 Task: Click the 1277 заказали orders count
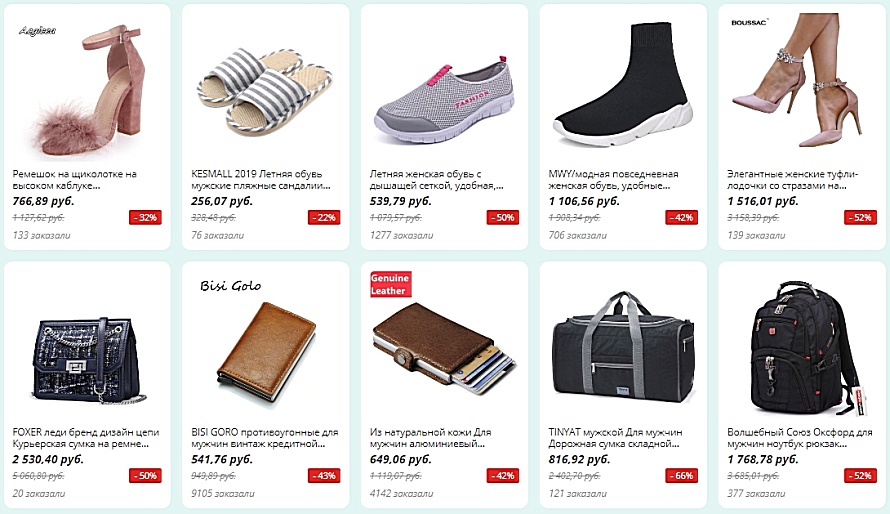tap(401, 235)
